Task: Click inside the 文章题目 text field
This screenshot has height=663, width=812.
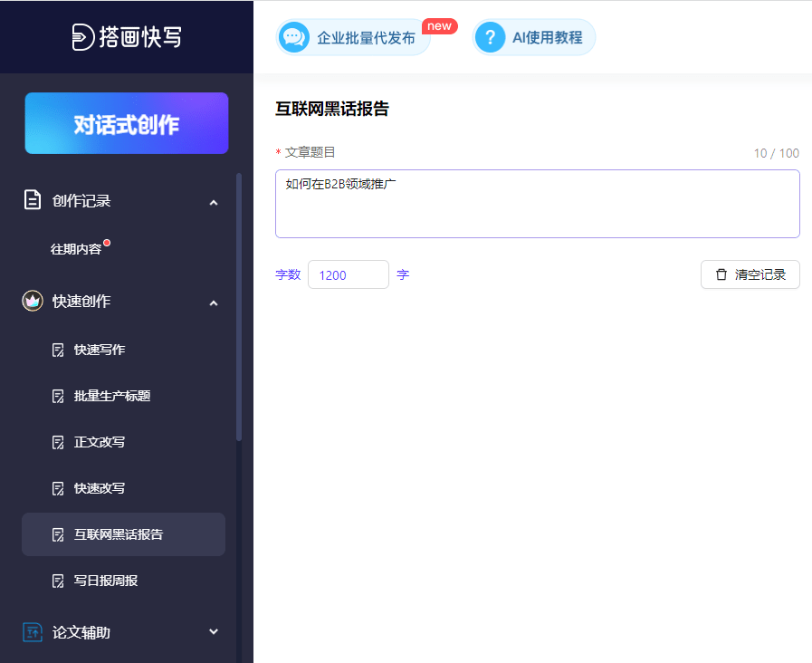Action: tap(537, 203)
